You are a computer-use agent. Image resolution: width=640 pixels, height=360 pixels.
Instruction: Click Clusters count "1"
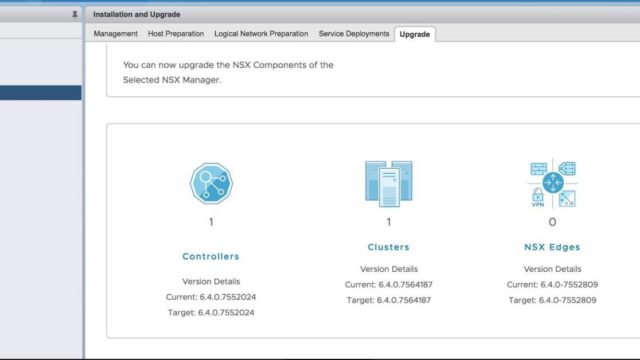(389, 222)
